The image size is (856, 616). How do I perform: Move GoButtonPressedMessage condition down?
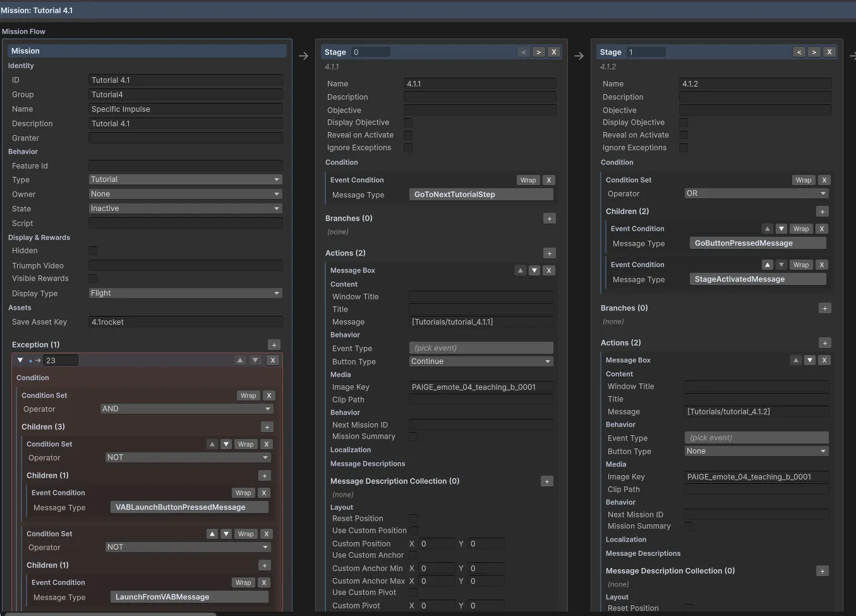(x=781, y=229)
